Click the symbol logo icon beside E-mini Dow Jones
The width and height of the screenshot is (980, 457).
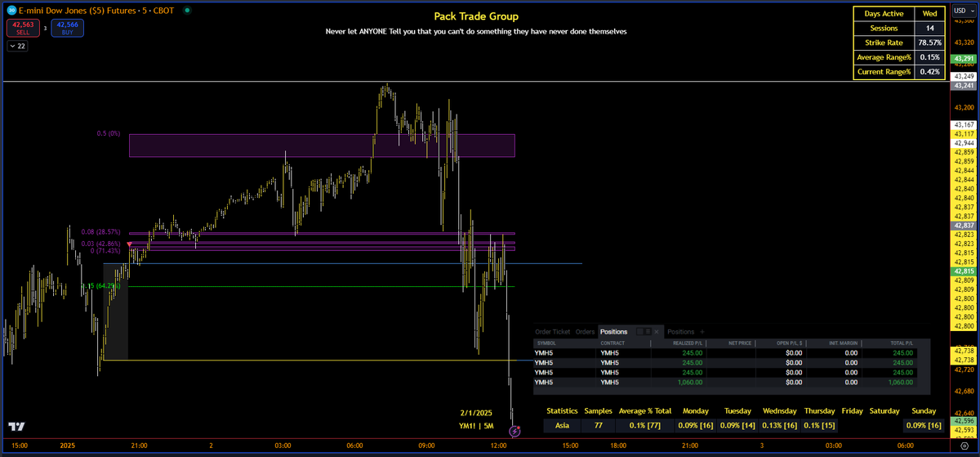pos(11,9)
